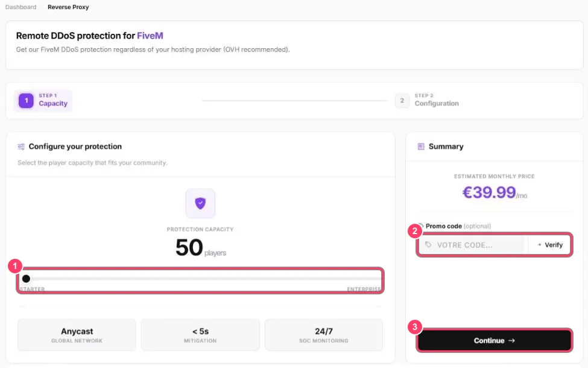
Task: Click 'Select the player capacity' description text
Action: (x=92, y=163)
